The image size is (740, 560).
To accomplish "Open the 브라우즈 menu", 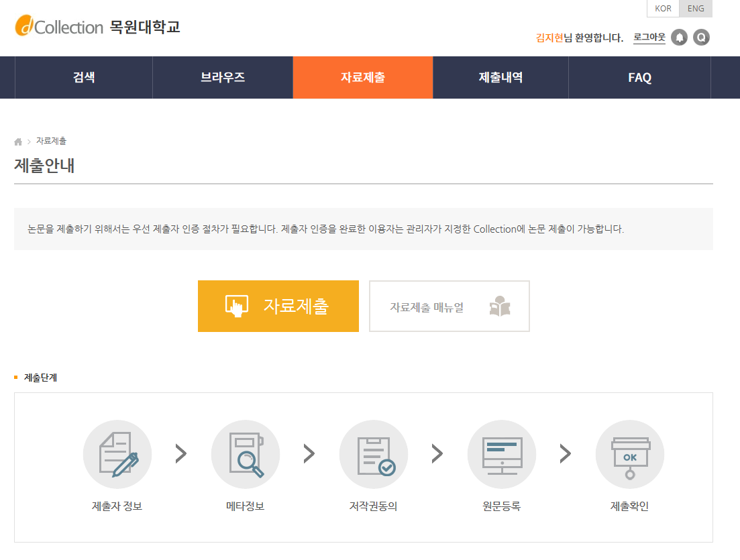I will 223,77.
